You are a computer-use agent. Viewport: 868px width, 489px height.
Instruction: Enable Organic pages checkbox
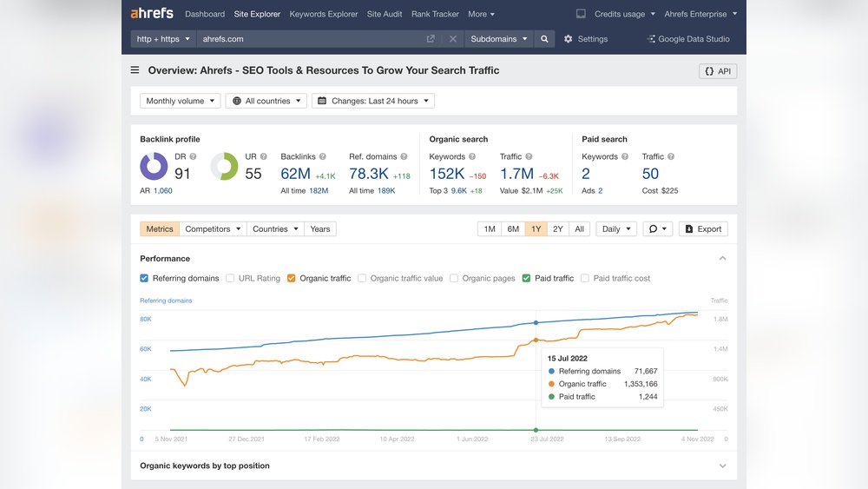(454, 278)
